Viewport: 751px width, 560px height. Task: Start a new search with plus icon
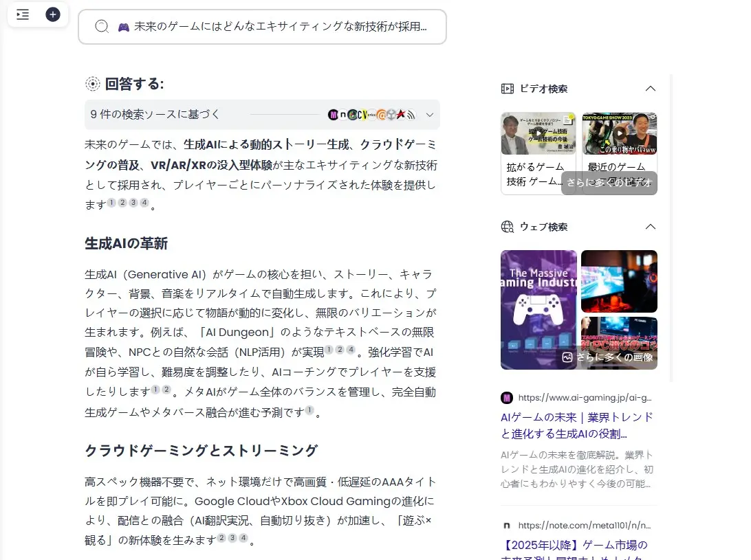(x=53, y=14)
